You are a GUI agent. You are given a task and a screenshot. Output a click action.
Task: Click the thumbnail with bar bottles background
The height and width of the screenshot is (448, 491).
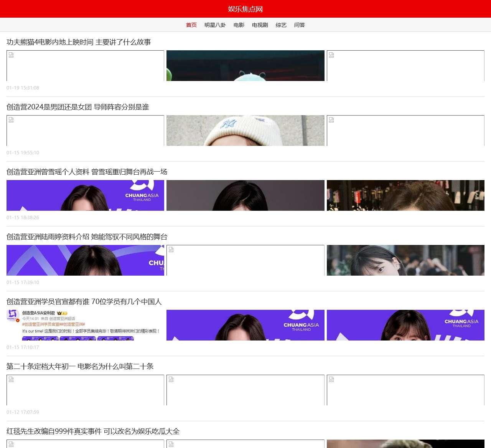405,195
